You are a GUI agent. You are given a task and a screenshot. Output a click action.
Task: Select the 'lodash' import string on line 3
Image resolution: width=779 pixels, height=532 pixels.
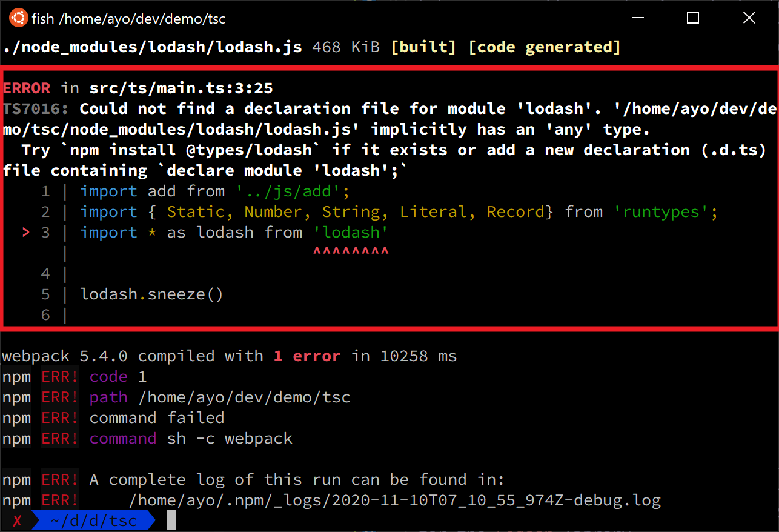[351, 232]
